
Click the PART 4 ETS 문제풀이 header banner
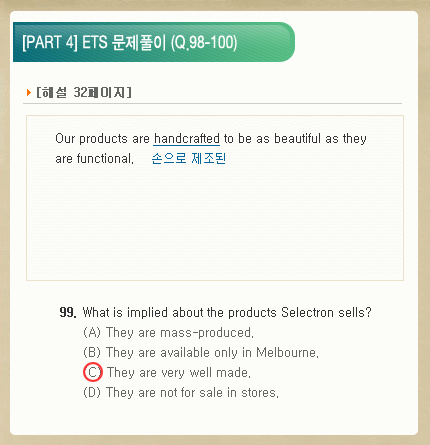pyautogui.click(x=154, y=42)
